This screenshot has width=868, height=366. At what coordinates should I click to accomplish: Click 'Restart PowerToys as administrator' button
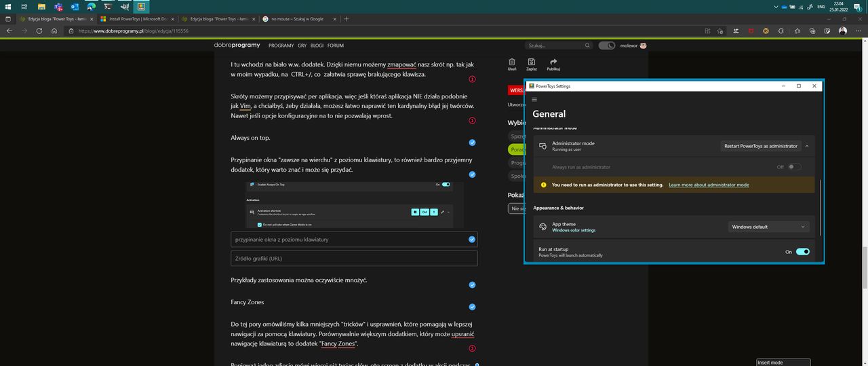[x=761, y=146]
